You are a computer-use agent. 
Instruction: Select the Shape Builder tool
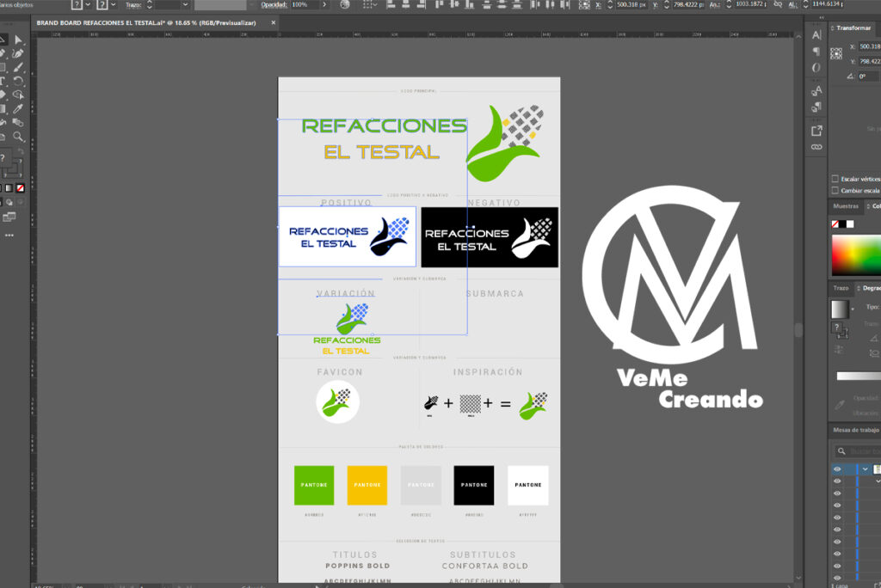coord(19,95)
